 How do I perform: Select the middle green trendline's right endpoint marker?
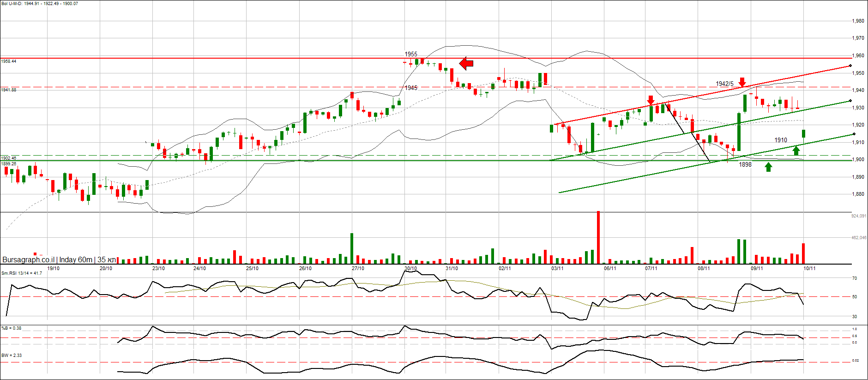click(x=850, y=101)
